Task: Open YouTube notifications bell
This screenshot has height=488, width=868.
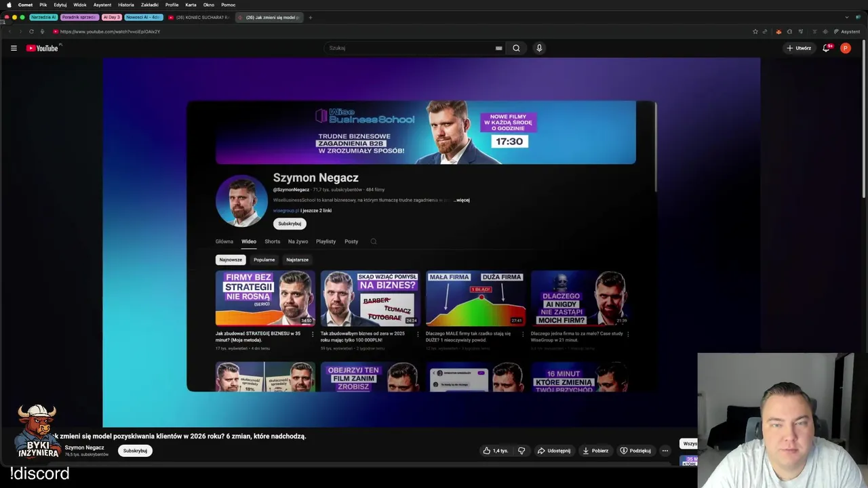Action: [826, 48]
